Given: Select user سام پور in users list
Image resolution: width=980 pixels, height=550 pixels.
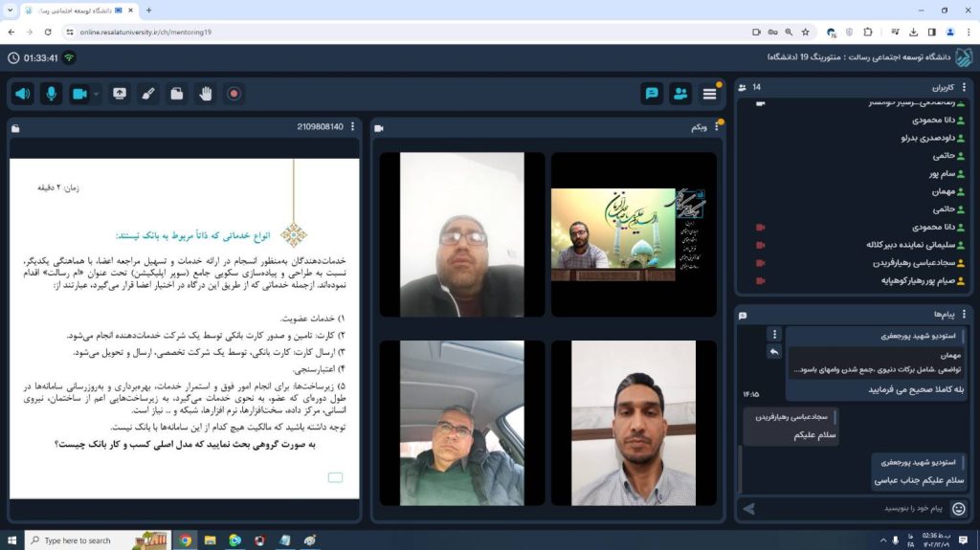Looking at the screenshot, I should (x=926, y=174).
